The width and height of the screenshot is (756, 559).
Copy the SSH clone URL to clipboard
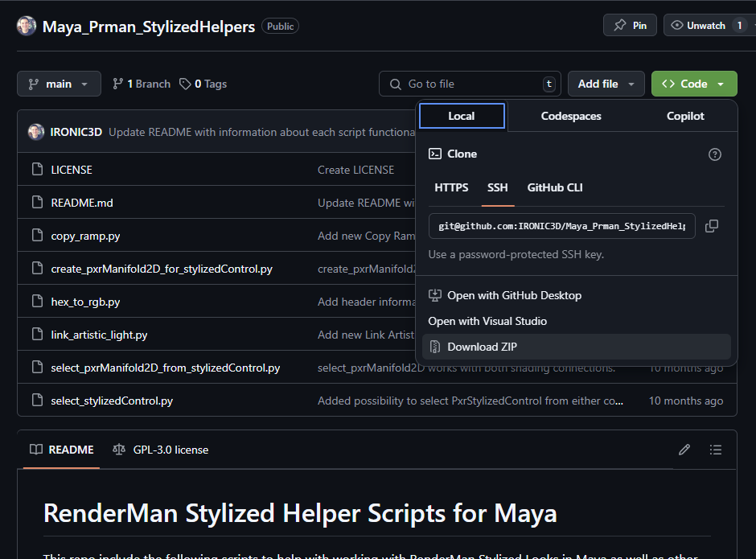click(712, 226)
